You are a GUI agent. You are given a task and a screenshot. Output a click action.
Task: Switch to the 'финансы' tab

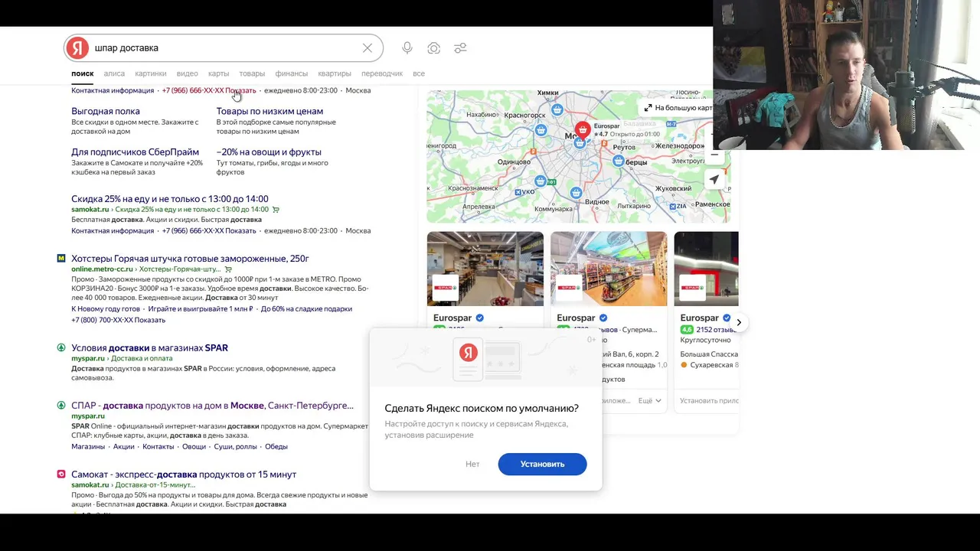[292, 73]
